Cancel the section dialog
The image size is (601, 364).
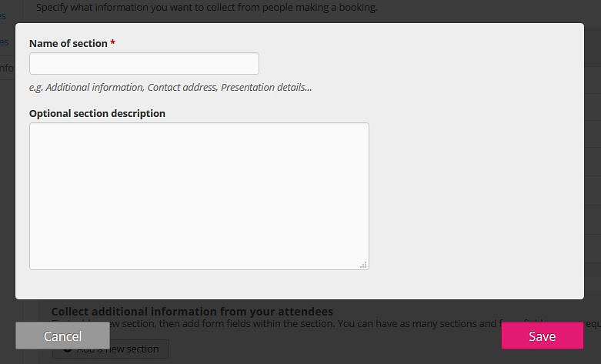pos(62,336)
